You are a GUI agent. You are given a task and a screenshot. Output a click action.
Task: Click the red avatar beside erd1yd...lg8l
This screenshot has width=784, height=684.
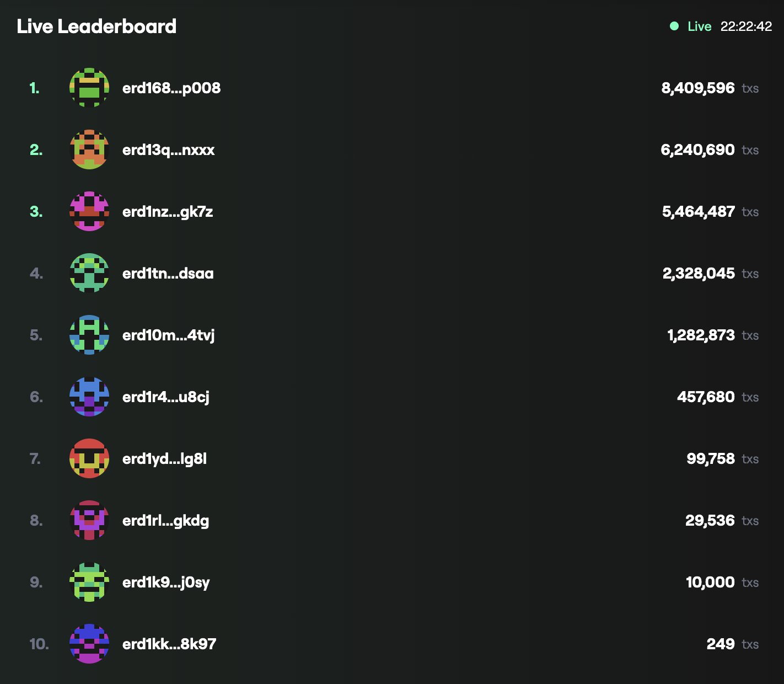click(89, 458)
